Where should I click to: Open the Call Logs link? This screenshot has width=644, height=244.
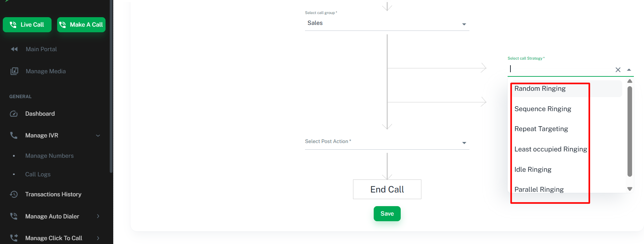click(38, 174)
